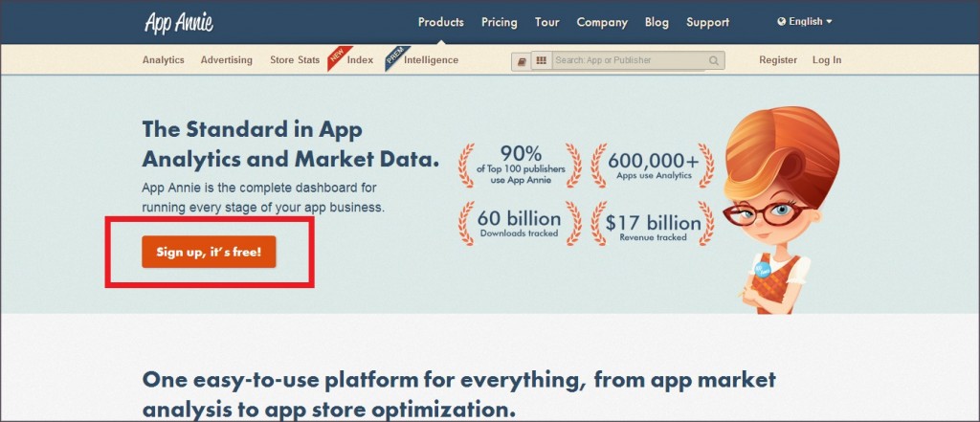This screenshot has height=422, width=980.
Task: Open the Intelligence tab
Action: (x=431, y=60)
